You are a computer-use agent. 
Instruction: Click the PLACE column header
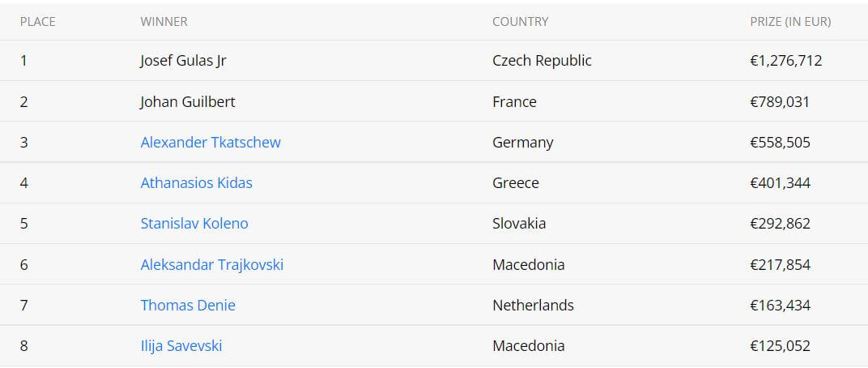[37, 22]
